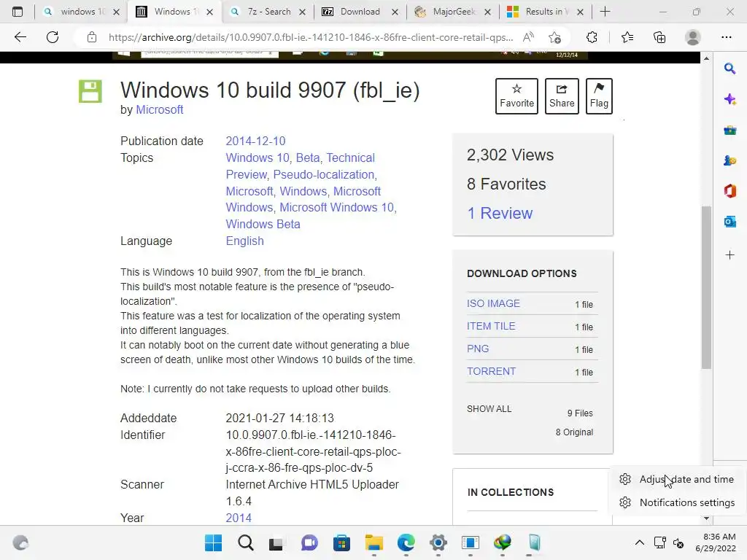747x560 pixels.
Task: Click the '8 Original' files text
Action: [x=574, y=432]
